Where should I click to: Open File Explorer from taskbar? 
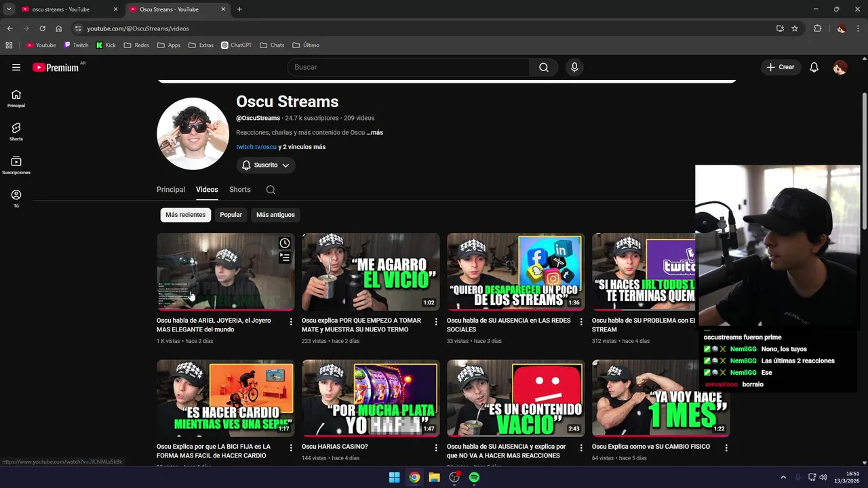pos(434,477)
